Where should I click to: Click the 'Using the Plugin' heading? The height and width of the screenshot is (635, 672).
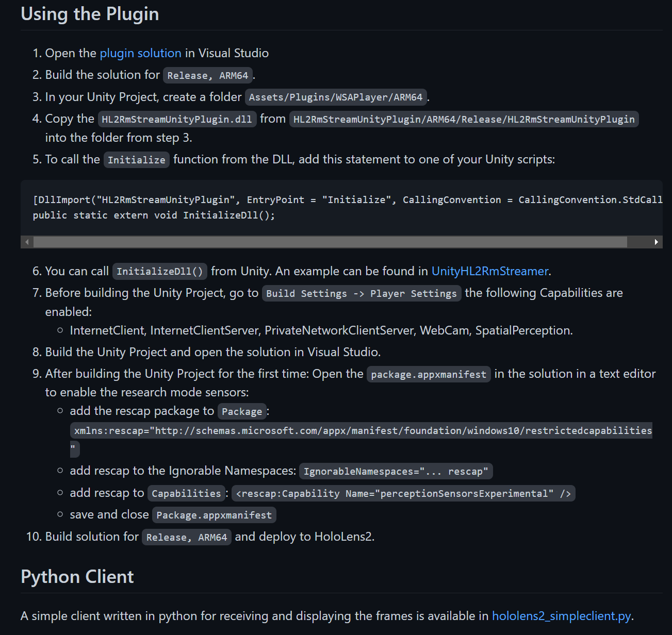pyautogui.click(x=90, y=14)
